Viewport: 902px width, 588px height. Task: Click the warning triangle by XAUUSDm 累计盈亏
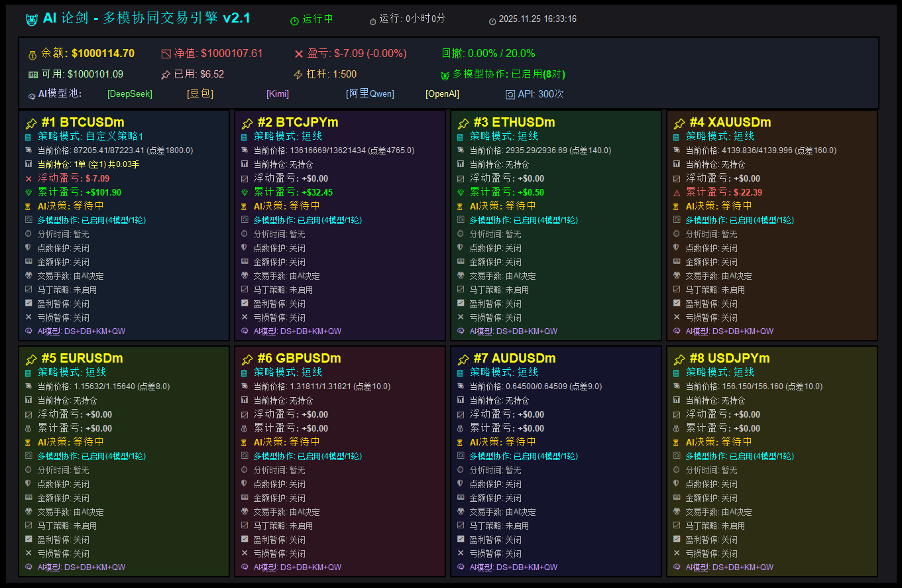[x=677, y=192]
